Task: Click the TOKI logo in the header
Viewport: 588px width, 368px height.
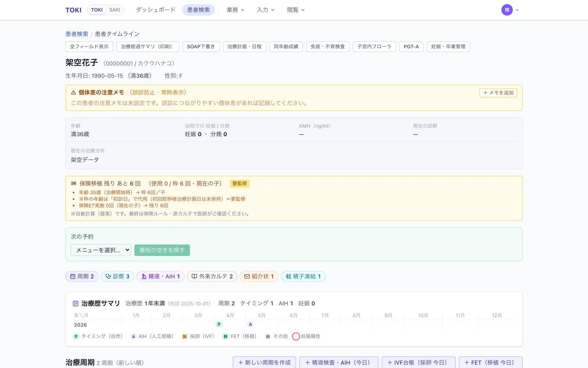Action: click(73, 10)
